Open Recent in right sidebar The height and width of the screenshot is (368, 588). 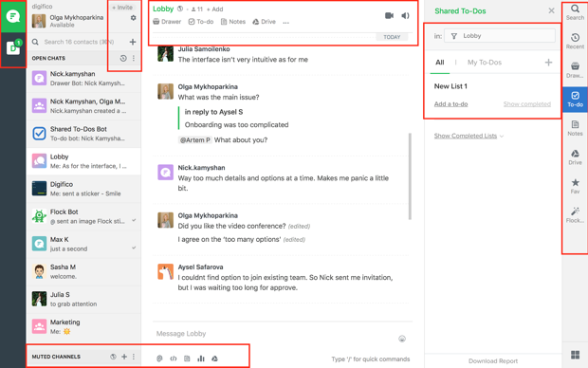[x=575, y=41]
